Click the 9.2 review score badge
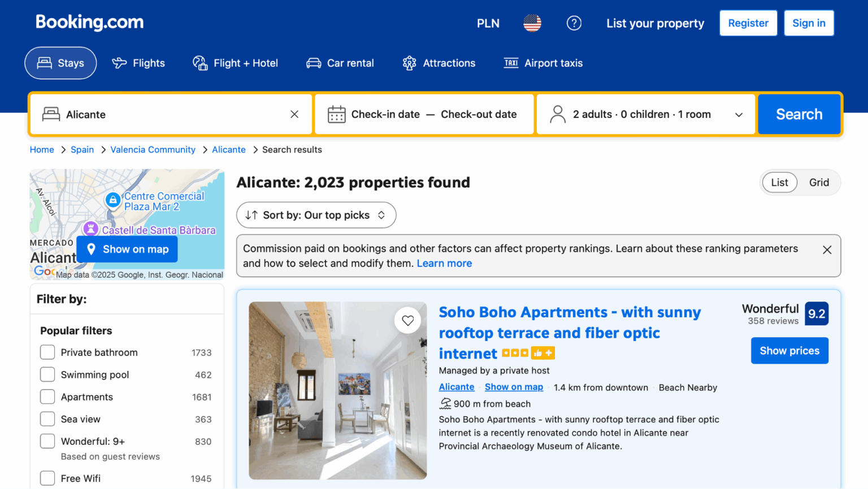Viewport: 868px width, 489px height. [x=816, y=314]
